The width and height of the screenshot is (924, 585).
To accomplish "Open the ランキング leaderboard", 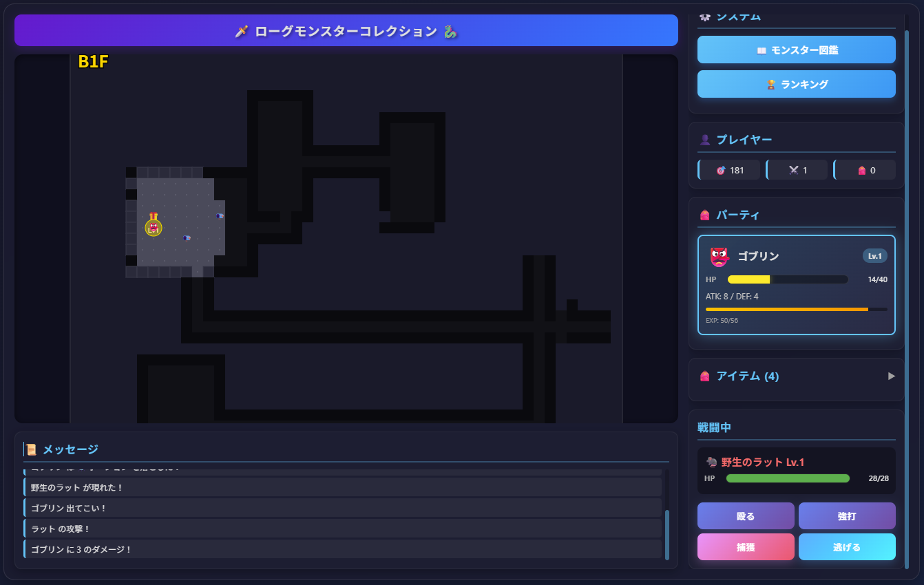I will (x=796, y=84).
